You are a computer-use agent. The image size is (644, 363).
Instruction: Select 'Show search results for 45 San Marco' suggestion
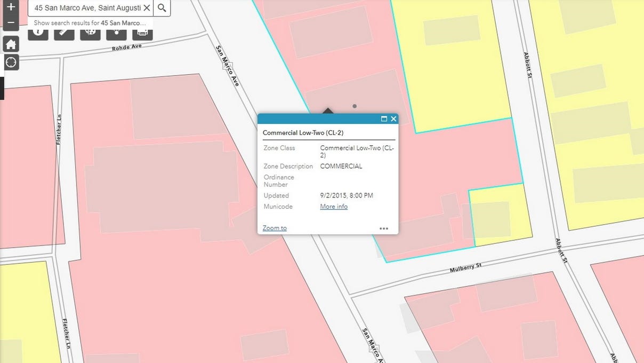(x=90, y=23)
